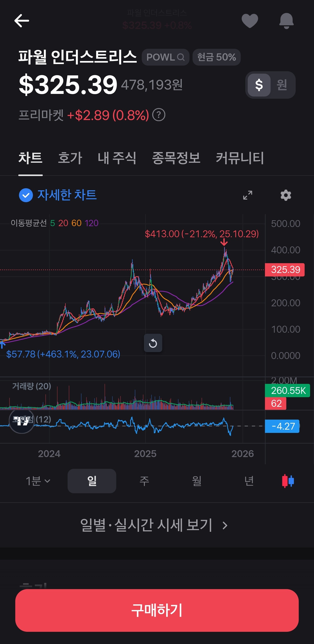Open the POWL ticker search badge
This screenshot has width=314, height=644.
[165, 57]
